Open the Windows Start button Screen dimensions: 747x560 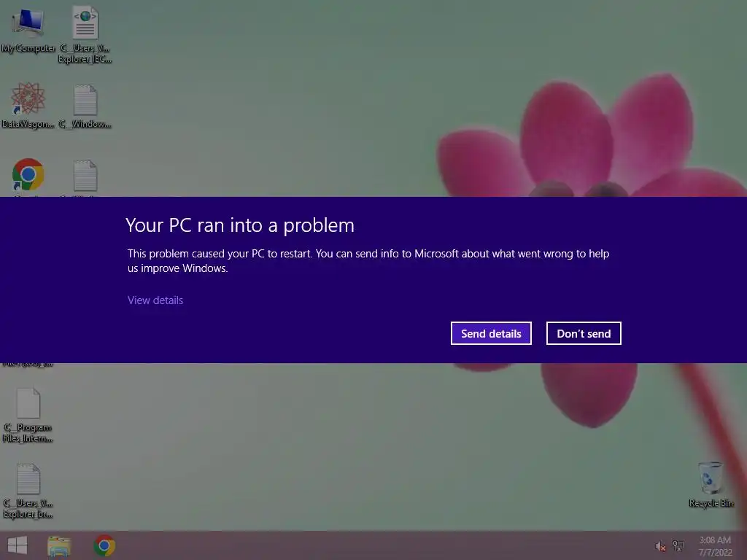pyautogui.click(x=18, y=545)
